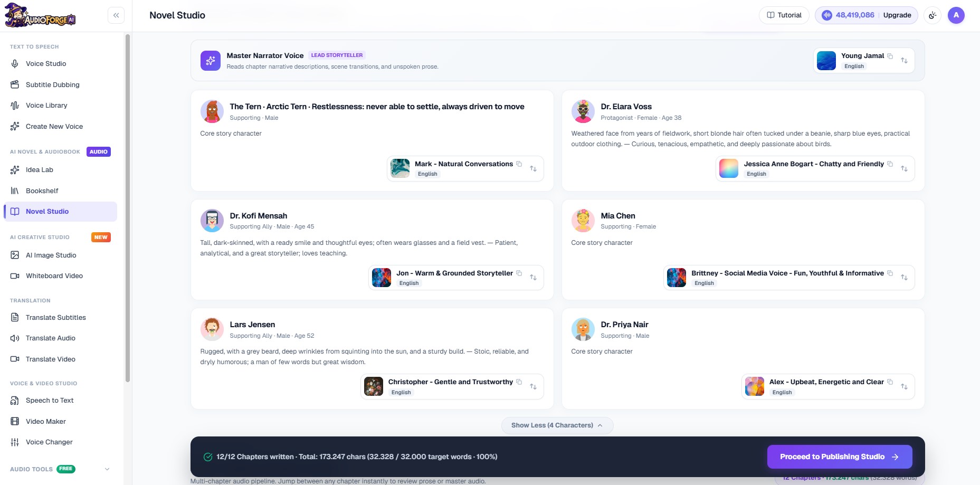
Task: Click Proceed to Publishing Studio button
Action: tap(840, 457)
